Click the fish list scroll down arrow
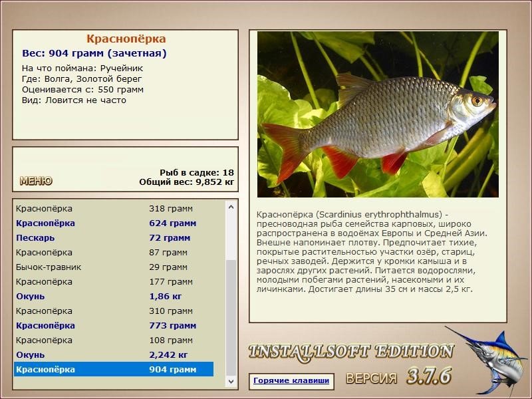This screenshot has height=399, width=532. coord(231,381)
